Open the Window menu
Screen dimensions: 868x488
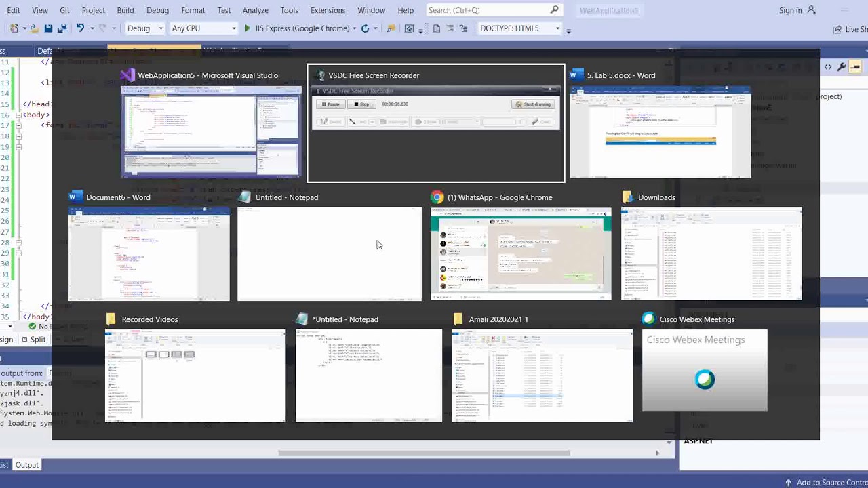coord(371,10)
